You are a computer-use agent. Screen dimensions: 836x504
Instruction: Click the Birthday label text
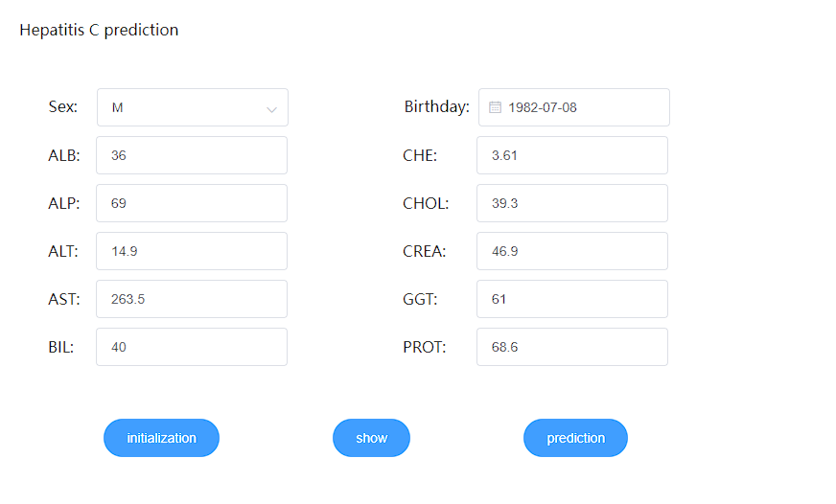tap(436, 106)
